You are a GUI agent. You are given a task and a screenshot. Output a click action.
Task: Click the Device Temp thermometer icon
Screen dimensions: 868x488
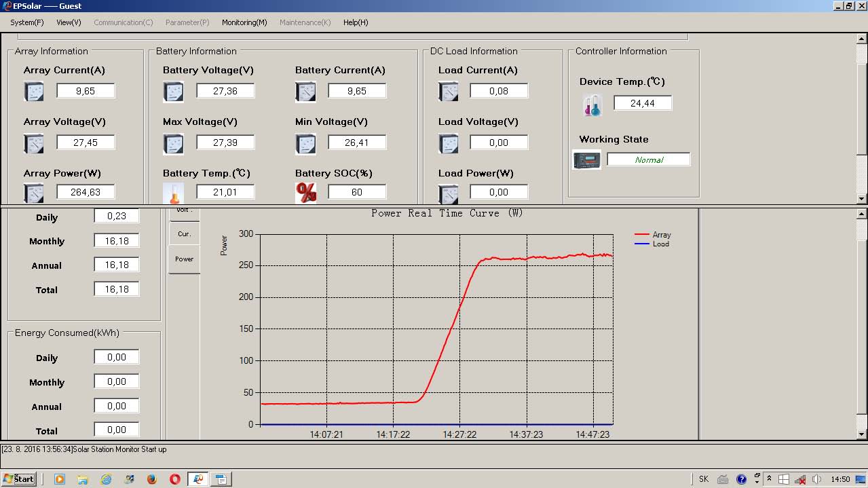tap(592, 105)
